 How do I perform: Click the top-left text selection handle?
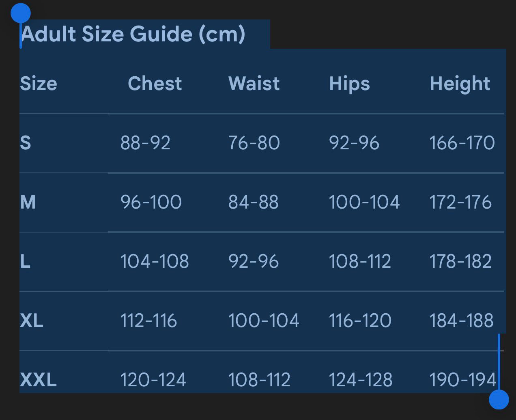click(21, 13)
